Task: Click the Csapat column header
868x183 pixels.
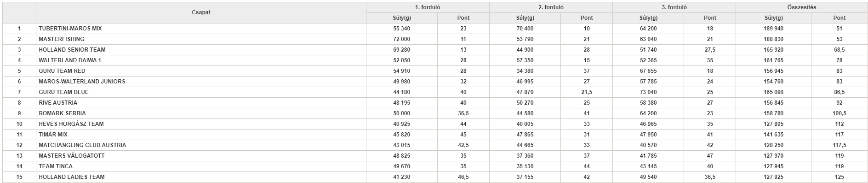Action: point(201,12)
